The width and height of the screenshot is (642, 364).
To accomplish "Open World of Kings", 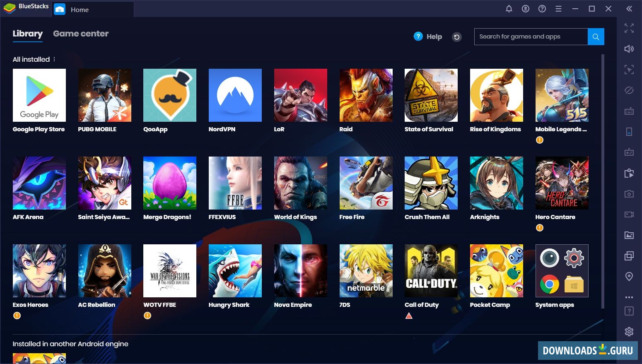I will (301, 183).
